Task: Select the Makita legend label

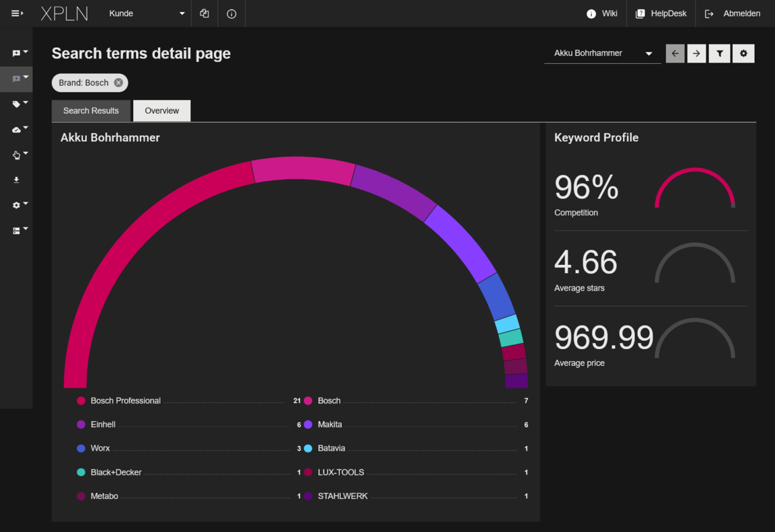Action: pos(330,424)
